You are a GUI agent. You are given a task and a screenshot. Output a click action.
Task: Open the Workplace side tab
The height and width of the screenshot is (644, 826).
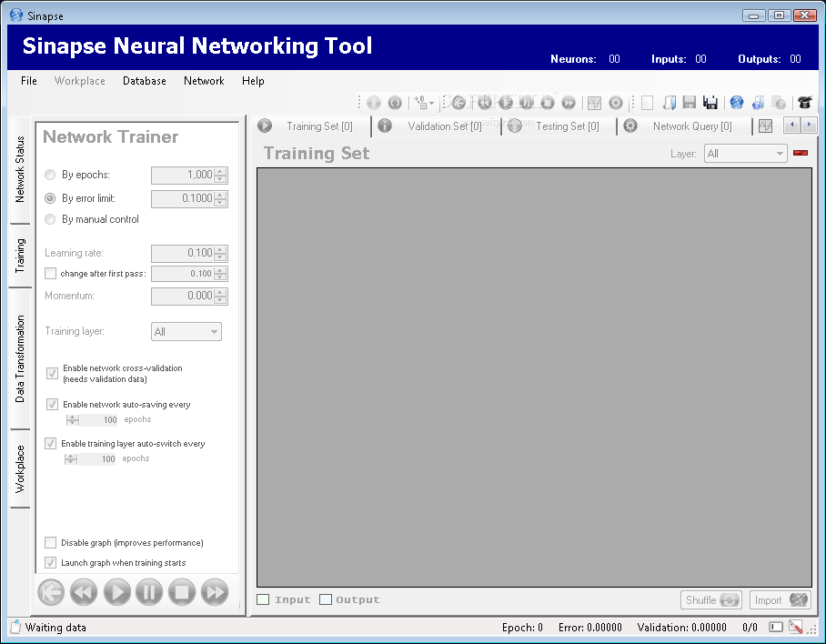(20, 468)
